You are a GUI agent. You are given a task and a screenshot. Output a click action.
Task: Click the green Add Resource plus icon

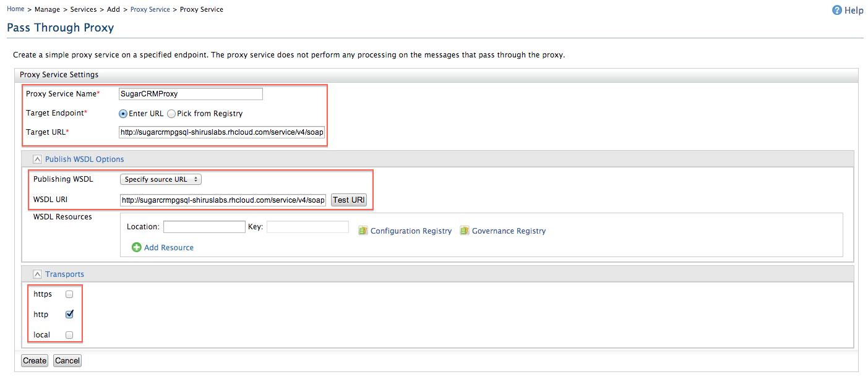point(137,247)
